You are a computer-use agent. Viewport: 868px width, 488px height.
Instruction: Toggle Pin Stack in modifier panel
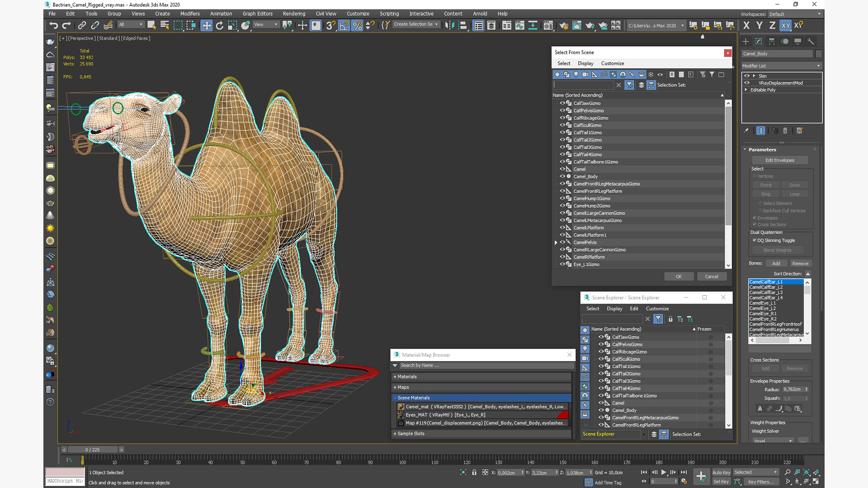pos(746,131)
